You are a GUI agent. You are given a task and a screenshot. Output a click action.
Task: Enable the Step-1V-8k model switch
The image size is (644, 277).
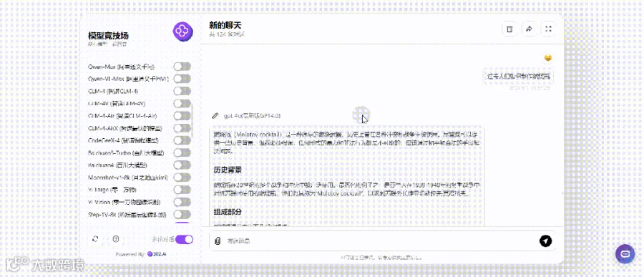coord(182,215)
